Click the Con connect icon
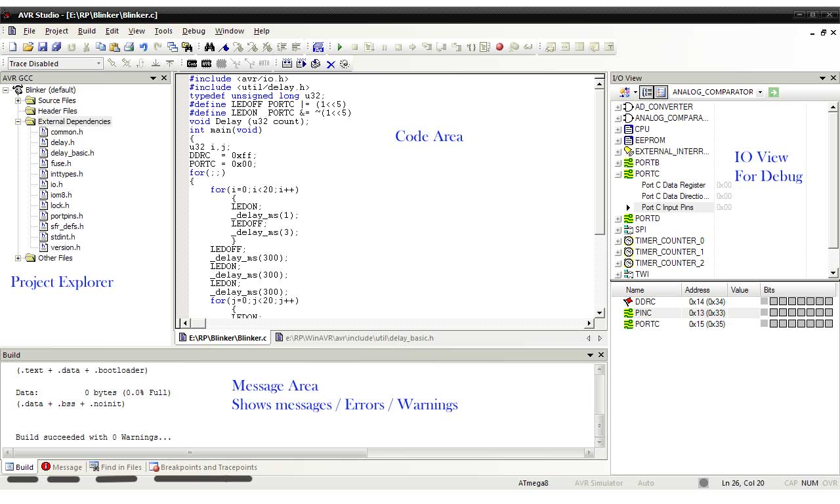Screen dimensions: 840x504 [x=192, y=64]
